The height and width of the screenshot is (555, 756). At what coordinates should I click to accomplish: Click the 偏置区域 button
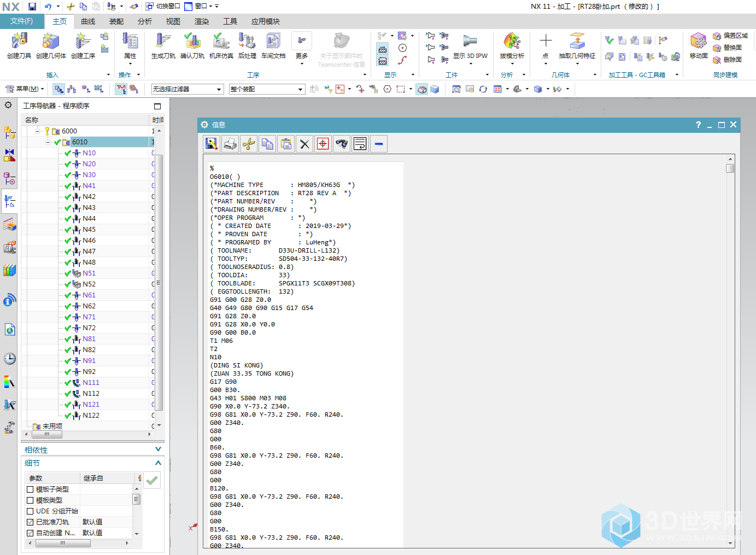click(730, 36)
